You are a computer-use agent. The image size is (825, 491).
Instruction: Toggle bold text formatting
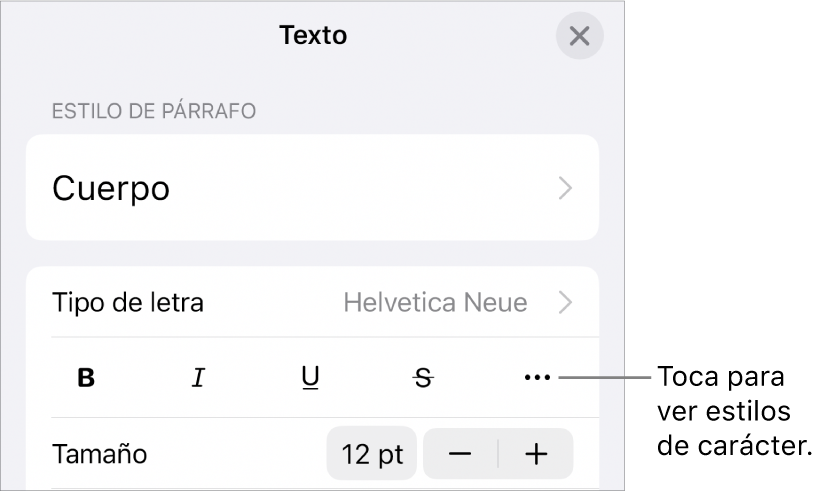pos(87,378)
